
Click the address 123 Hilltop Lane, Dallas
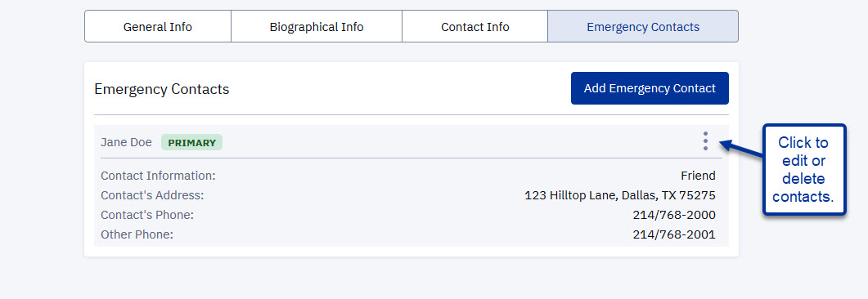(620, 195)
